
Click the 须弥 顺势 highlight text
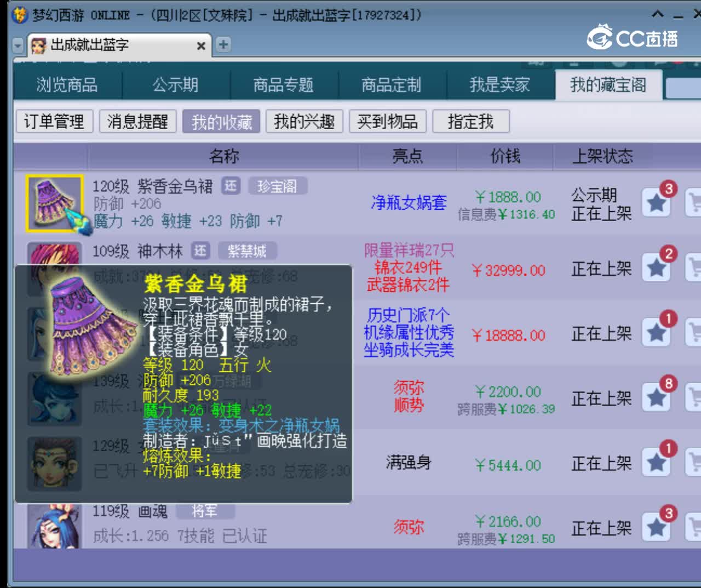[x=409, y=397]
